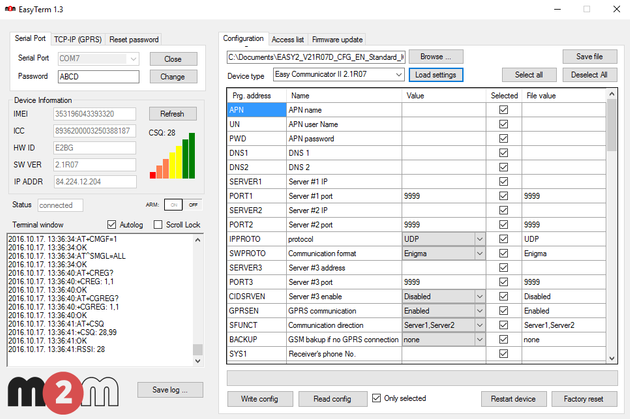Open the BACKUP none dropdown
The width and height of the screenshot is (630, 419).
click(x=479, y=339)
